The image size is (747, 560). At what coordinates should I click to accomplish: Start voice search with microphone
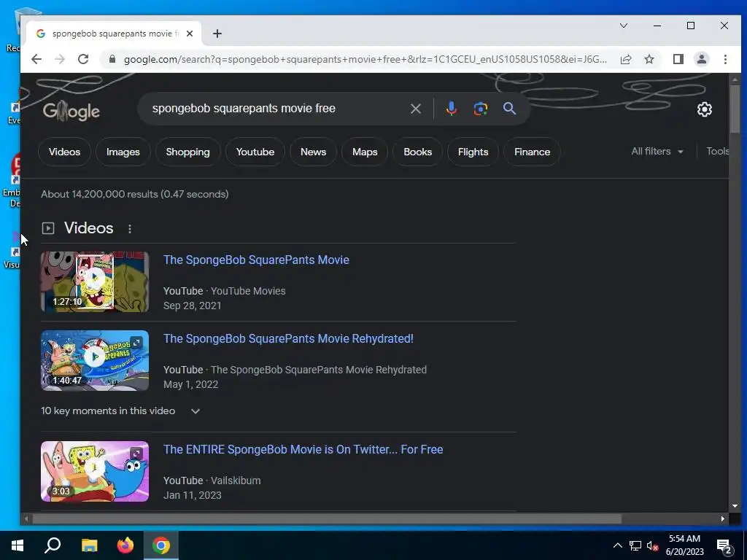pyautogui.click(x=451, y=109)
